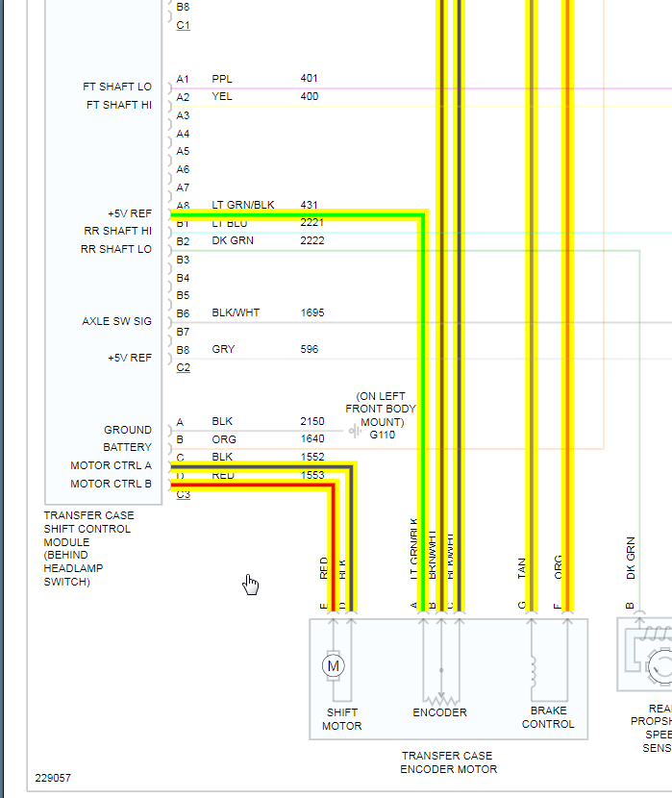
Task: Select circuit number 2222
Action: 312,240
